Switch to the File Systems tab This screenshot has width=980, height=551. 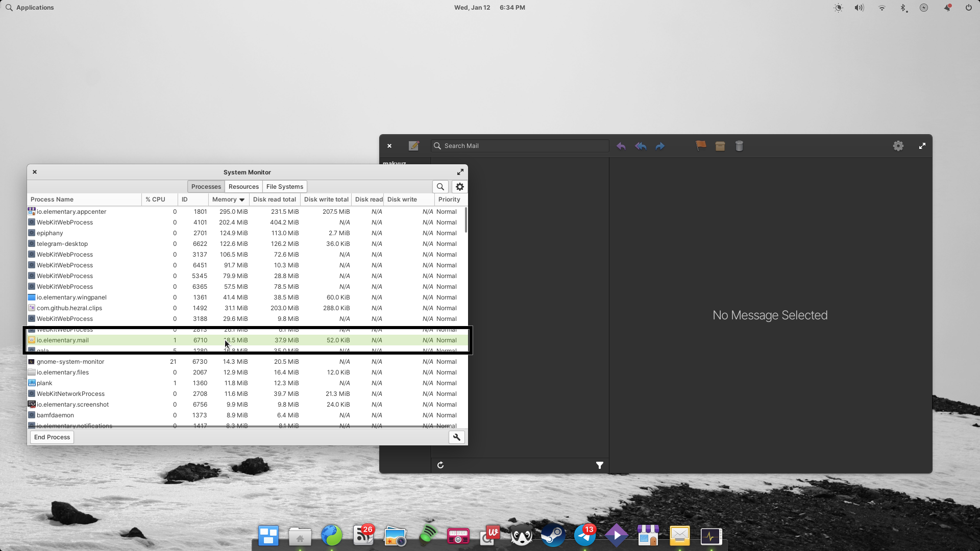[x=284, y=186]
